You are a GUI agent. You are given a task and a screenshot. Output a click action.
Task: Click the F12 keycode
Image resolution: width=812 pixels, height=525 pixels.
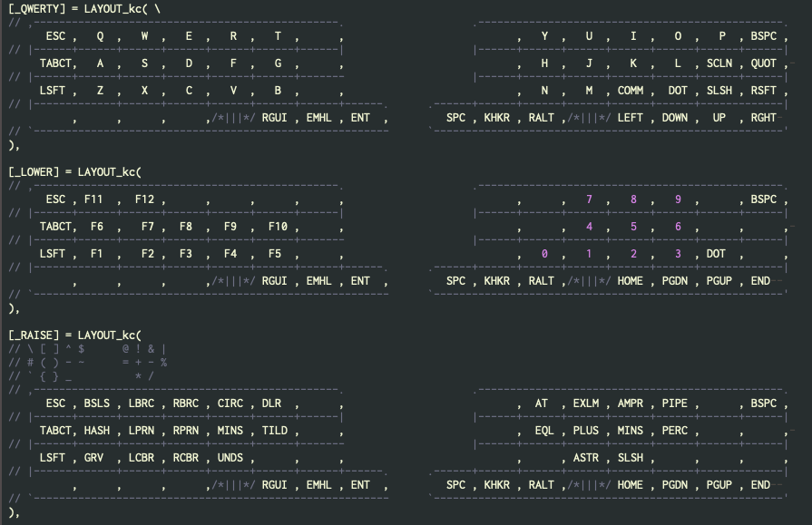(144, 199)
